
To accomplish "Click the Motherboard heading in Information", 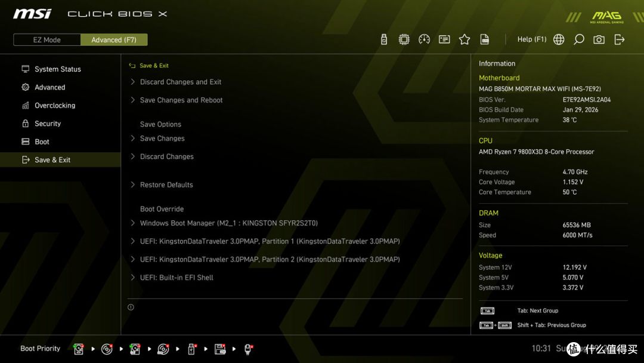I will 499,78.
